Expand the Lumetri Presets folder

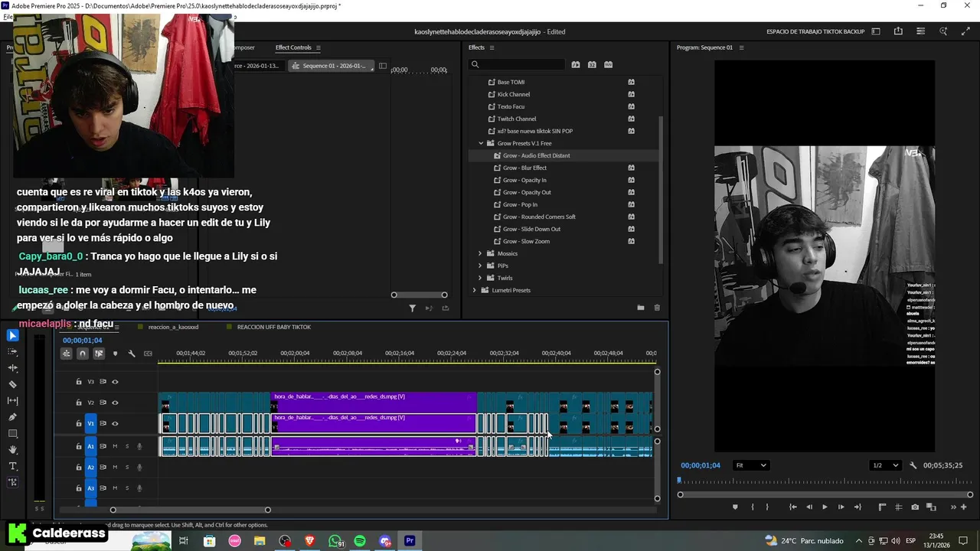(474, 290)
